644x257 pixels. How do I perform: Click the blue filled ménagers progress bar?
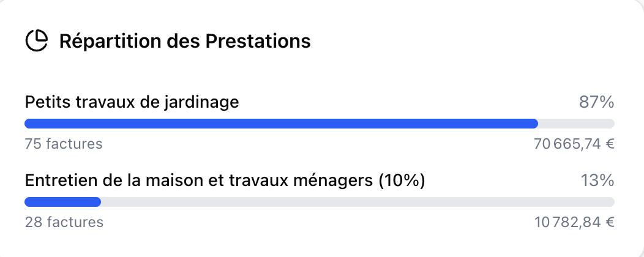click(x=62, y=202)
